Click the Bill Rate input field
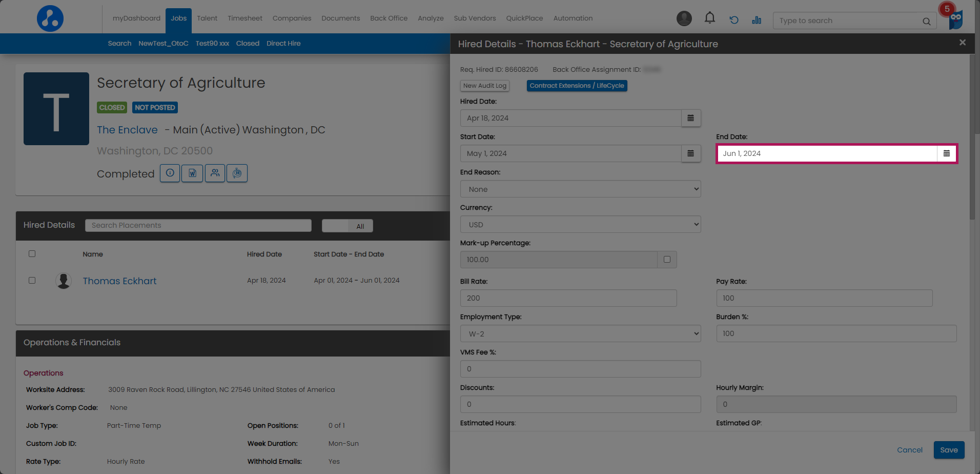 pyautogui.click(x=568, y=298)
